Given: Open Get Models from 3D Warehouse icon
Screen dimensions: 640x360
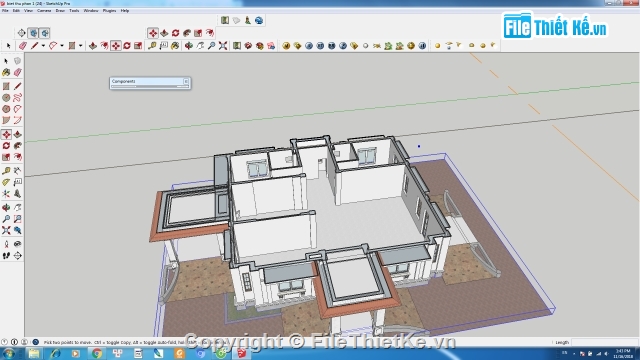Looking at the screenshot, I should click(248, 46).
